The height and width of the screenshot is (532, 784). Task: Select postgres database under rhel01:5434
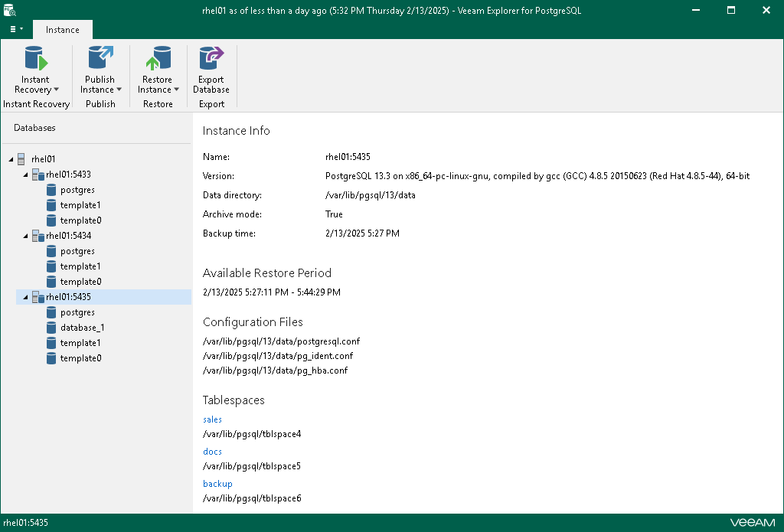pos(77,251)
